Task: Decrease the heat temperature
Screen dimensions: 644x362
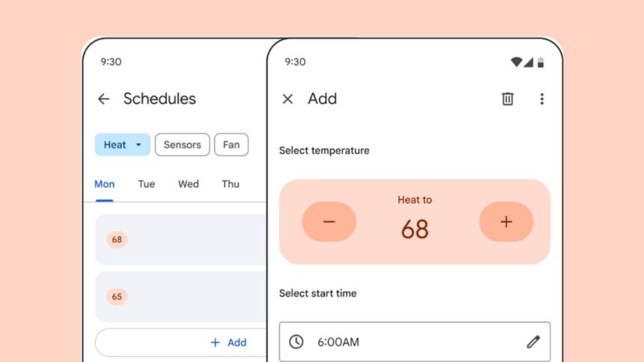Action: click(329, 221)
